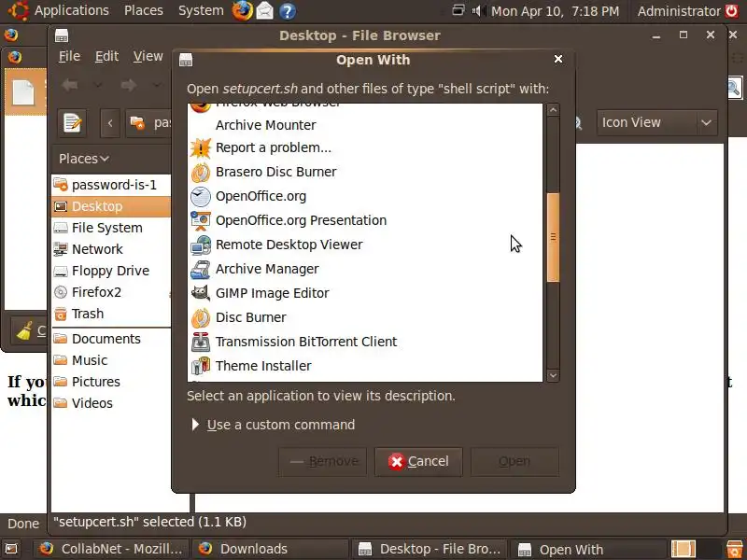Click the application list scrollbar thumb

click(x=553, y=237)
